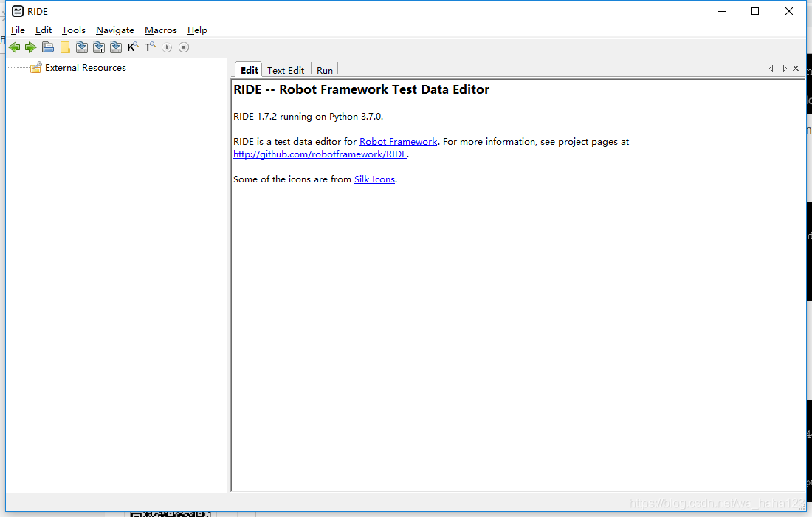Click the green Go Back arrow

coord(15,48)
